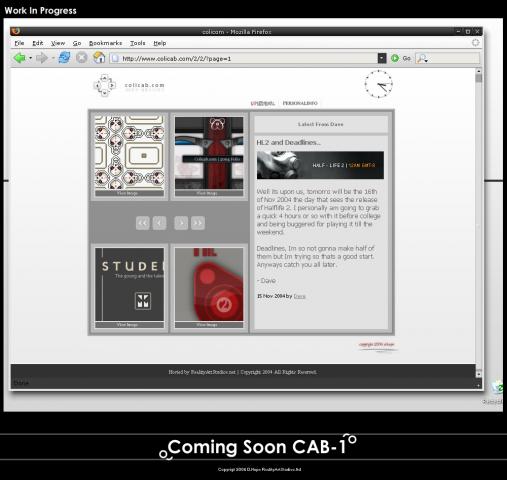Open the Bookmarks menu
The height and width of the screenshot is (480, 507).
(105, 43)
